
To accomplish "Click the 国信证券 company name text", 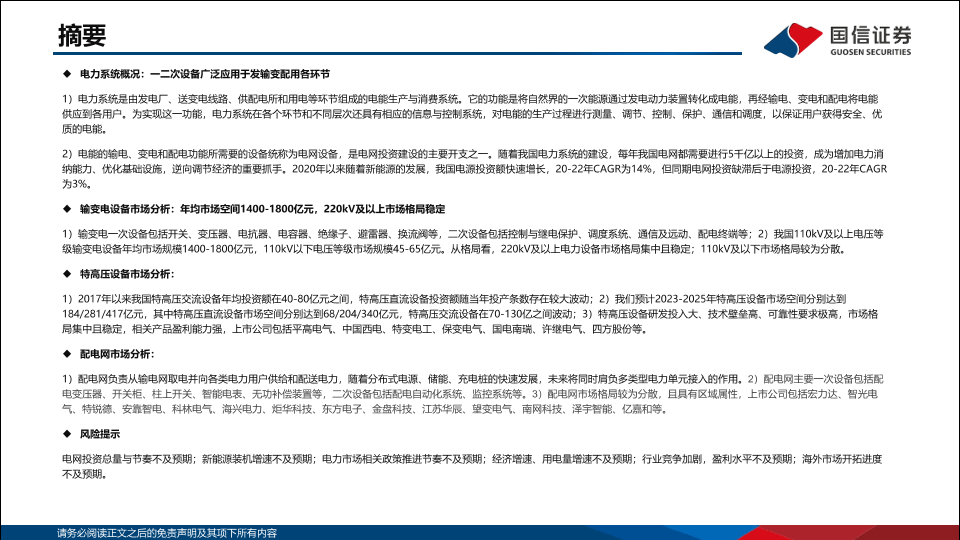I will tap(871, 33).
